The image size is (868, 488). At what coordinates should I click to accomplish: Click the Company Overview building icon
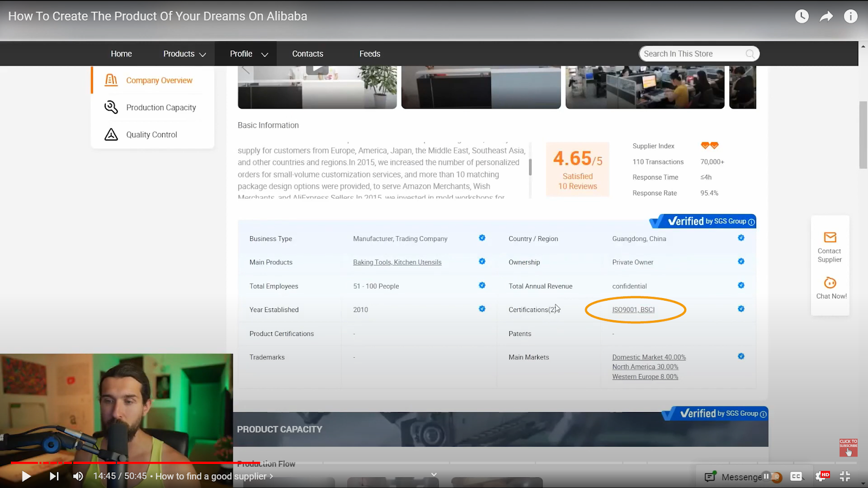point(111,80)
